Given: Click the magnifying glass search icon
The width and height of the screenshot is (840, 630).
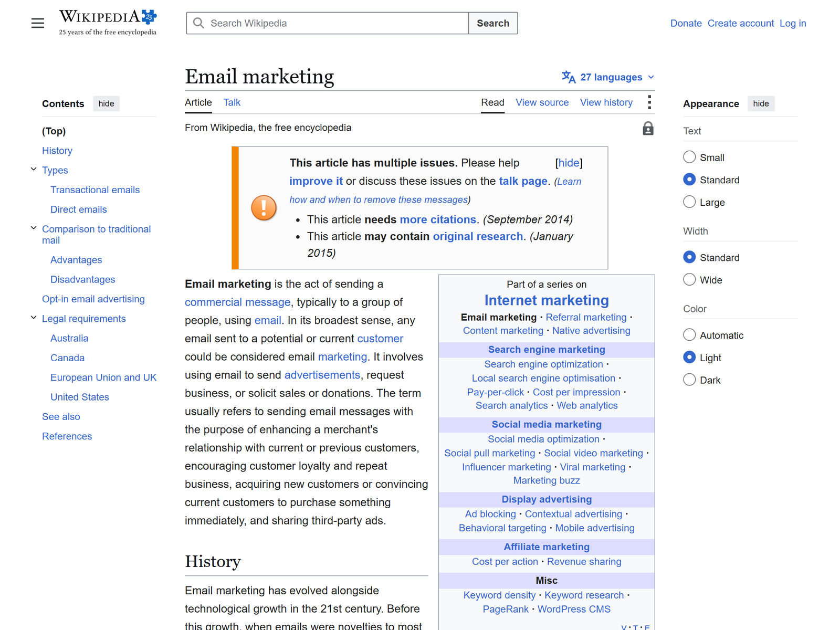Looking at the screenshot, I should pyautogui.click(x=198, y=23).
